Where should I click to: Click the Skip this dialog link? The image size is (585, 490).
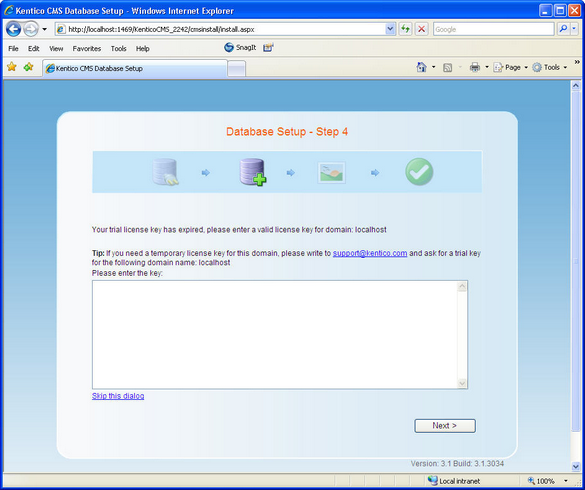(x=118, y=396)
